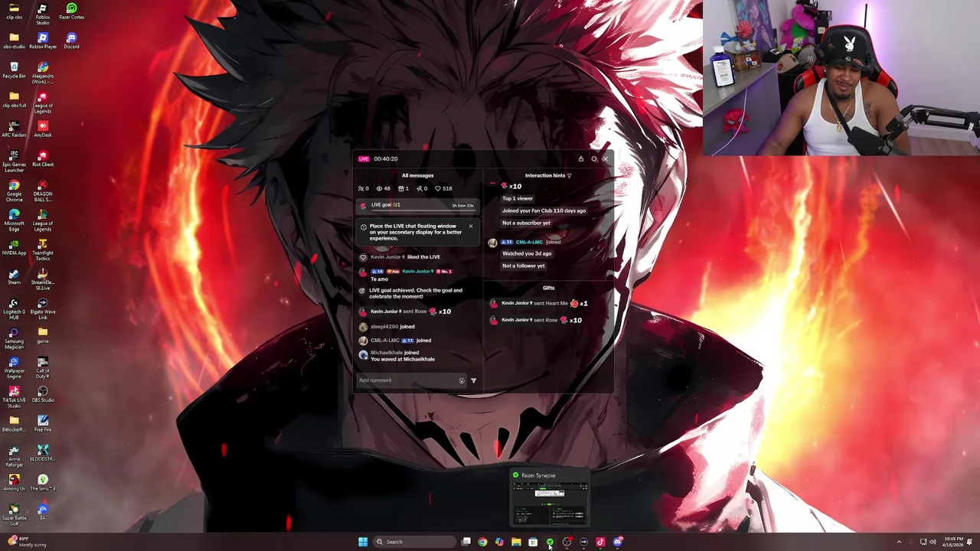This screenshot has width=980, height=551.
Task: Open TikTok LIVE Studio from taskbar
Action: [600, 542]
